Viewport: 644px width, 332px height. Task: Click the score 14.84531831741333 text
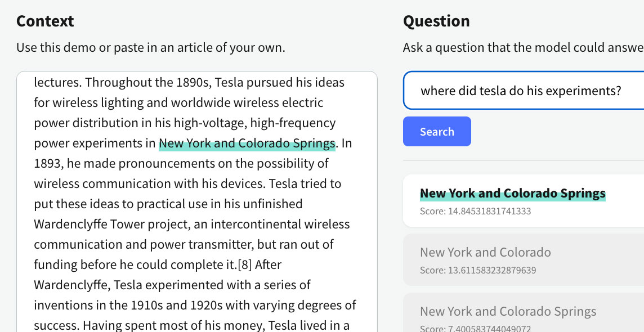click(x=475, y=212)
